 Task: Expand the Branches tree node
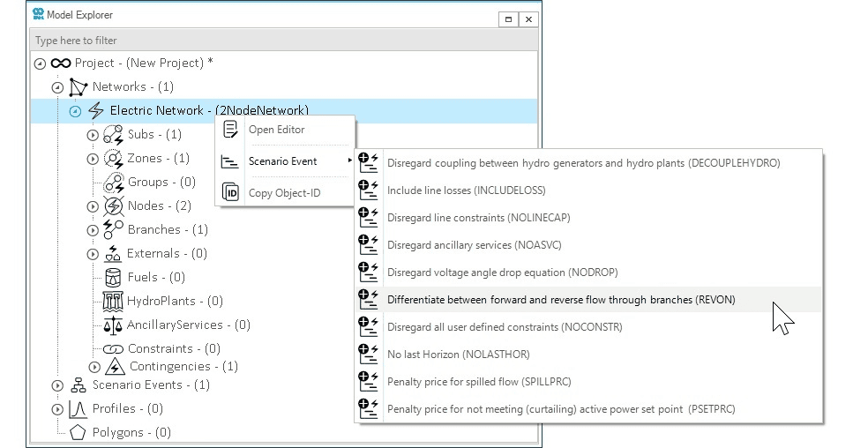[93, 230]
